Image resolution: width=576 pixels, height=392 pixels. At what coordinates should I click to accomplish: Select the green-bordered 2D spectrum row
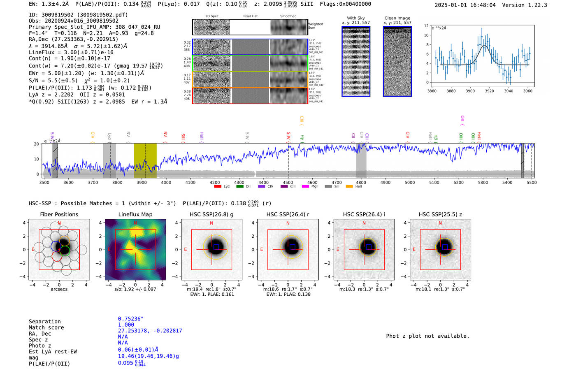click(x=250, y=63)
